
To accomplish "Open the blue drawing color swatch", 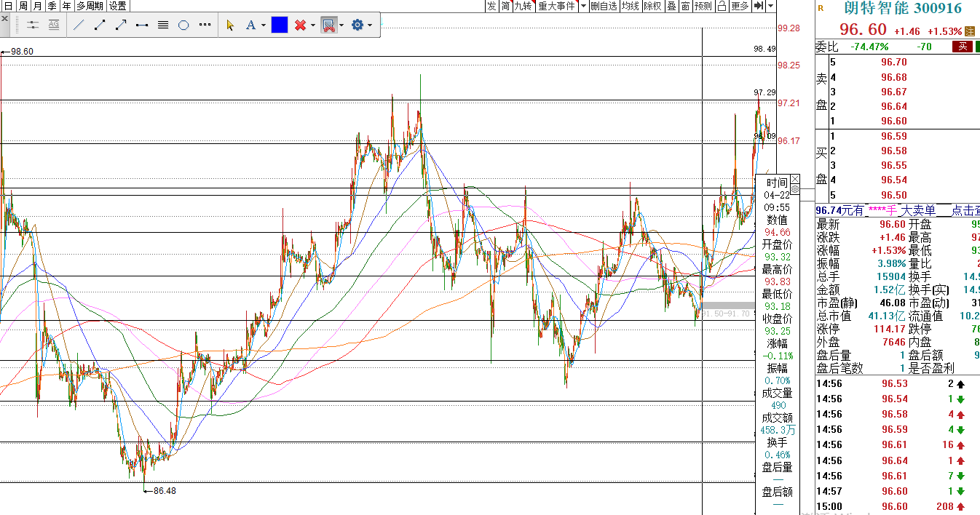I will coord(280,25).
